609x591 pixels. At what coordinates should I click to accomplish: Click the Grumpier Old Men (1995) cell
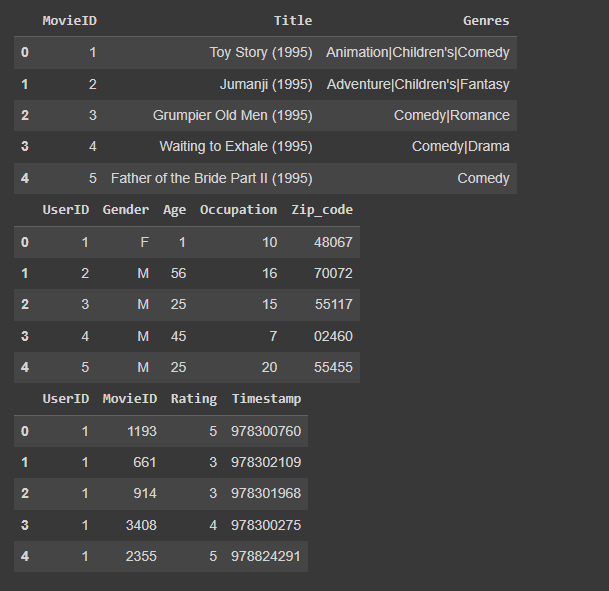pyautogui.click(x=232, y=115)
